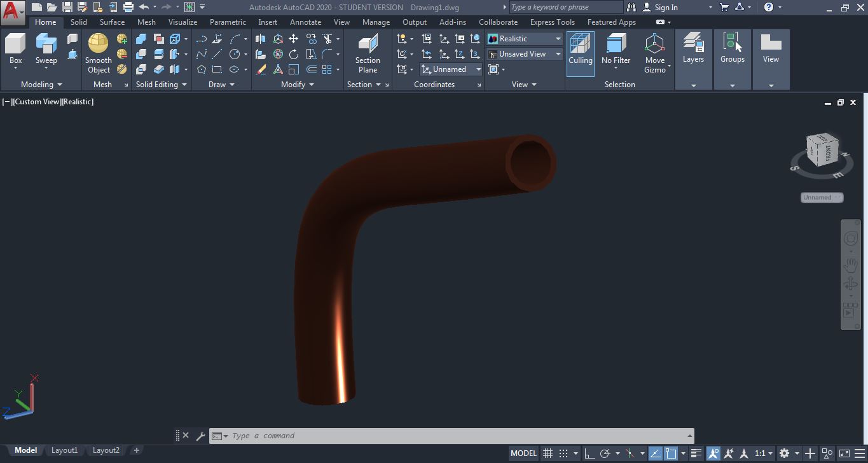Click inside the command line input
Image resolution: width=868 pixels, height=463 pixels.
click(445, 436)
